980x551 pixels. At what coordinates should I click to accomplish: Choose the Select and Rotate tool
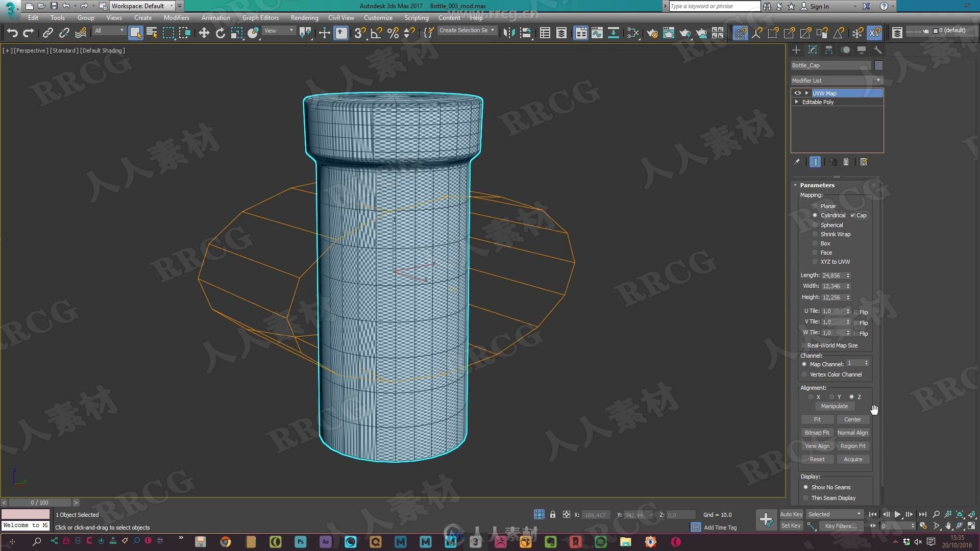220,33
